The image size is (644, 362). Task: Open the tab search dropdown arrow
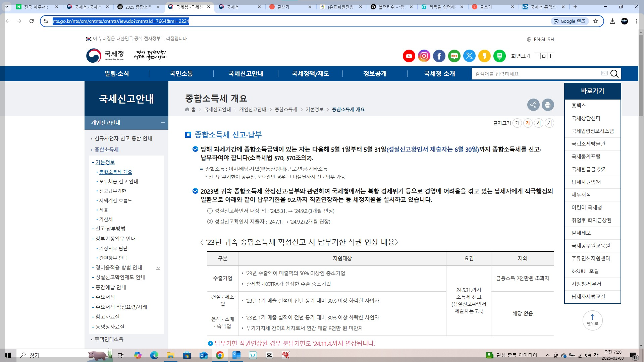tap(6, 7)
